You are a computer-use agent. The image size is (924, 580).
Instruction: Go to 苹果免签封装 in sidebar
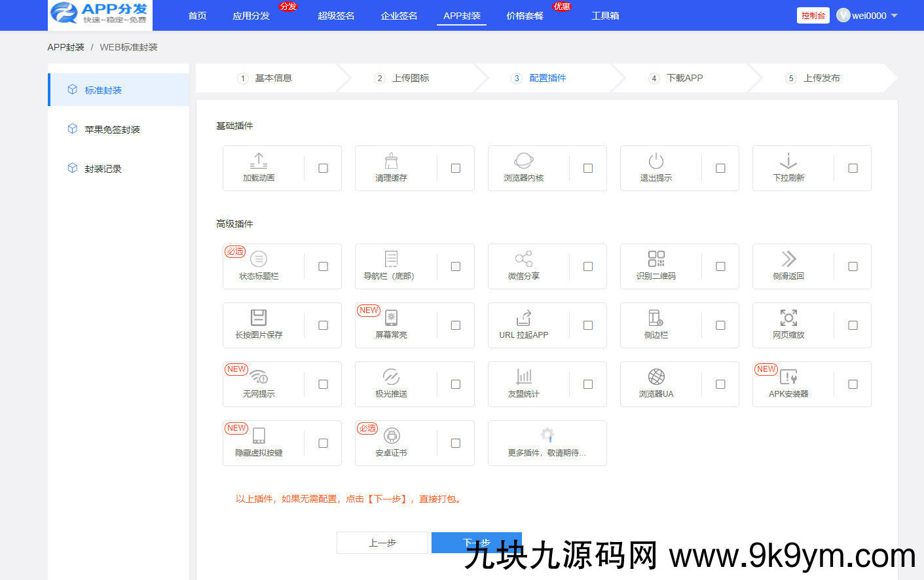pyautogui.click(x=112, y=130)
